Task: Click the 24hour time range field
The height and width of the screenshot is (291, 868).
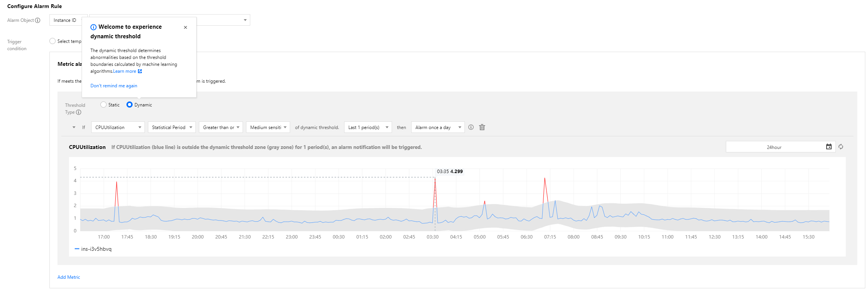Action: point(774,147)
